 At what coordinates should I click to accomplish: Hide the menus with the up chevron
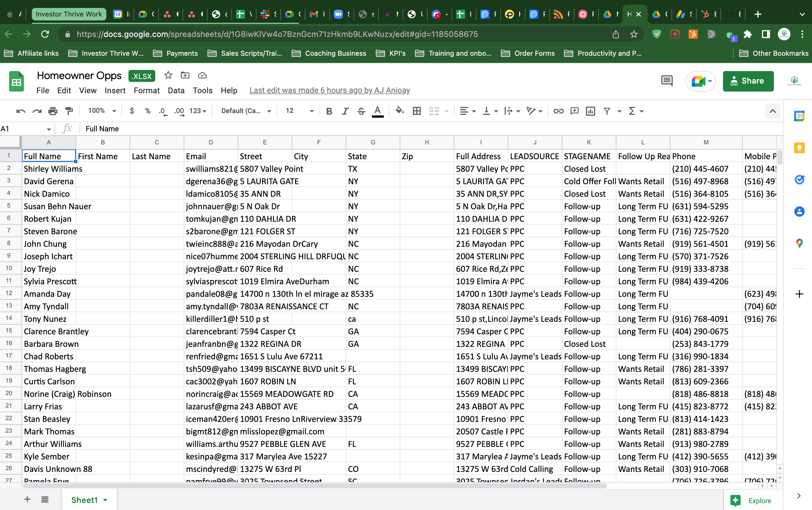772,111
